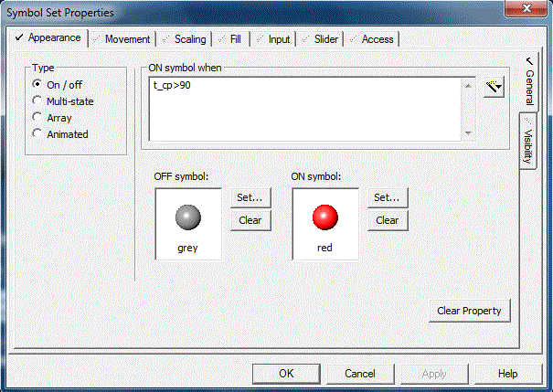Select the Multi-state type option
The image size is (553, 392).
(37, 101)
